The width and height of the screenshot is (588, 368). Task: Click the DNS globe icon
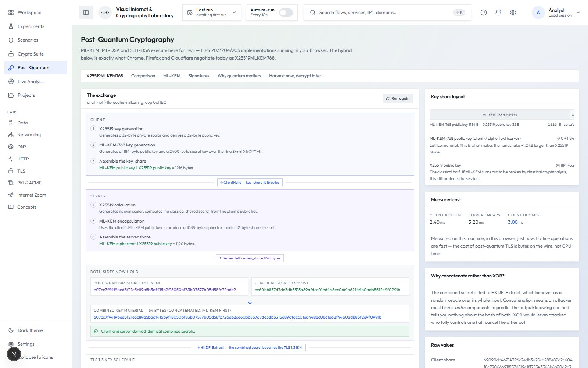(11, 147)
